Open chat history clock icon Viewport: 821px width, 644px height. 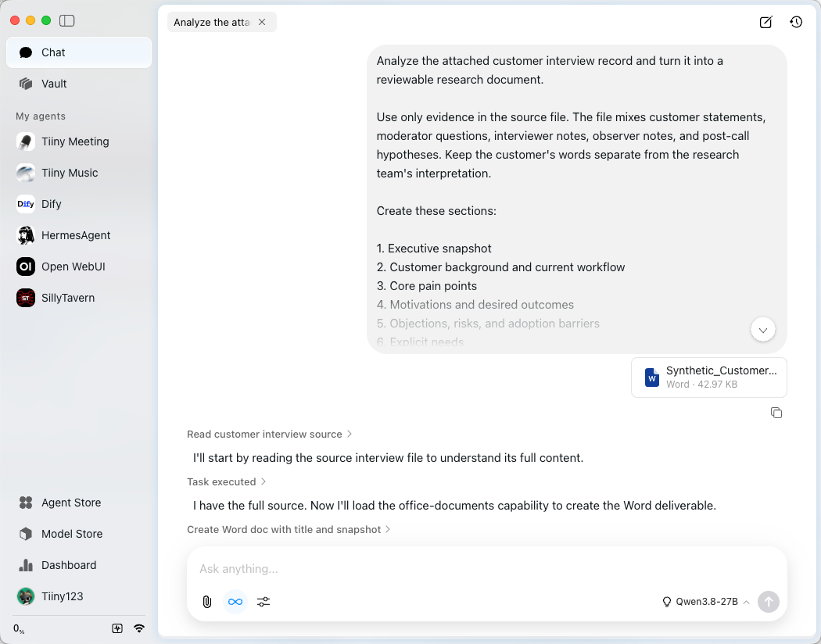tap(796, 22)
